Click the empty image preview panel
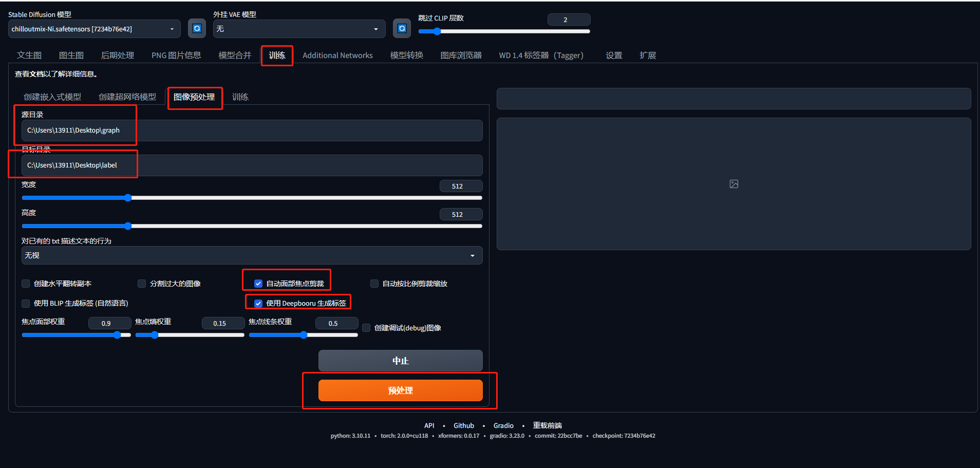Image resolution: width=980 pixels, height=468 pixels. (x=733, y=184)
